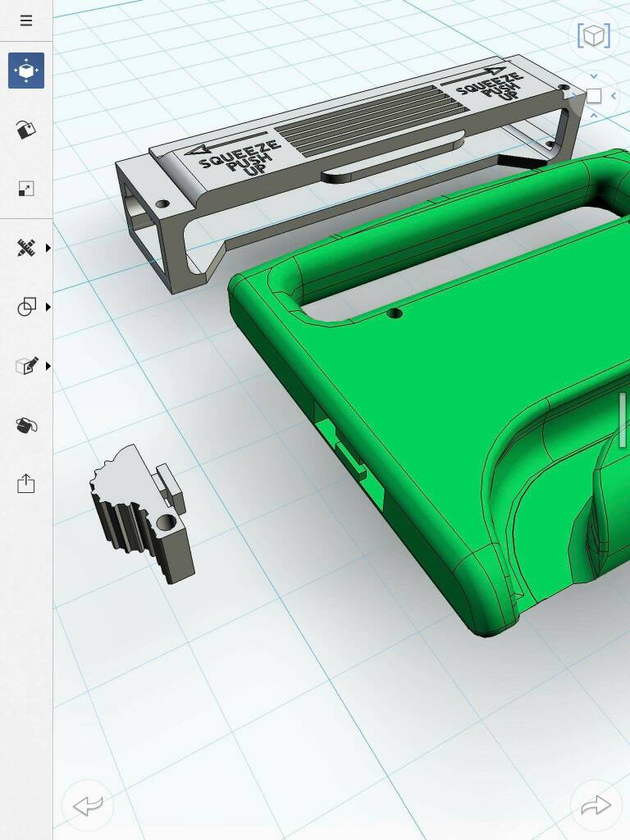Viewport: 630px width, 840px height.
Task: Click the left-side chevron of view navigator
Action: pyautogui.click(x=573, y=96)
